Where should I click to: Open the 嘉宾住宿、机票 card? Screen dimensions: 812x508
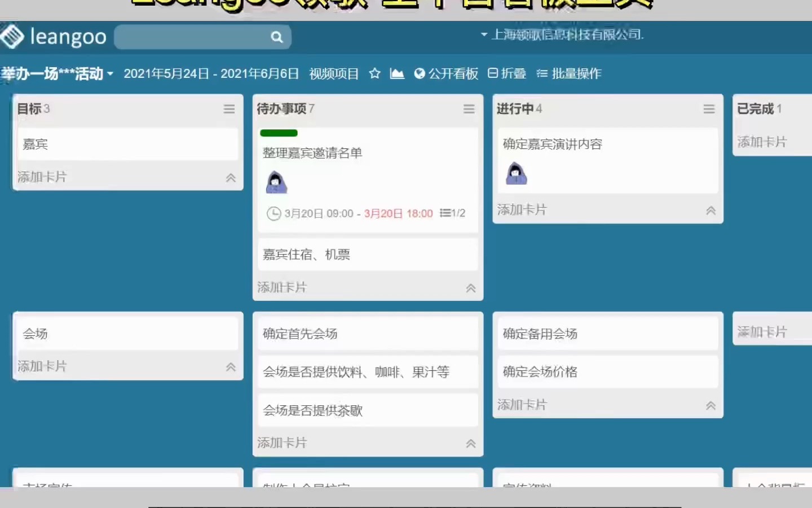[368, 255]
